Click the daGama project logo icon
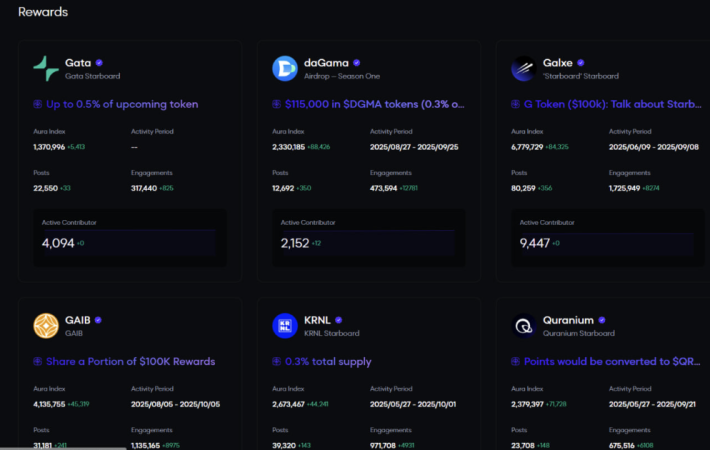This screenshot has width=710, height=450. point(285,68)
